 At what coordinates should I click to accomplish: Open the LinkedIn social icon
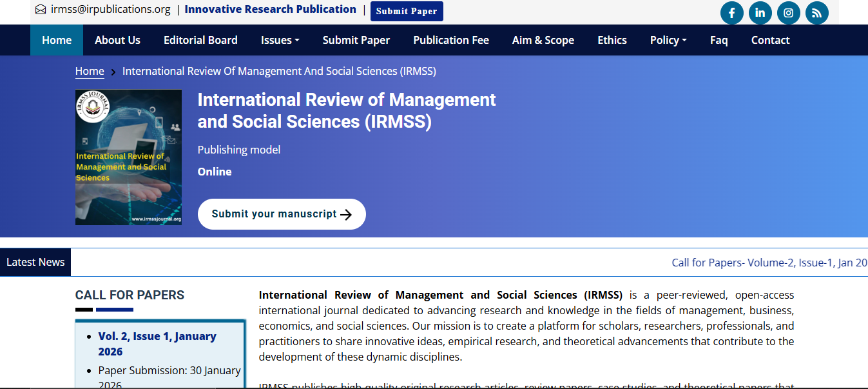click(760, 13)
